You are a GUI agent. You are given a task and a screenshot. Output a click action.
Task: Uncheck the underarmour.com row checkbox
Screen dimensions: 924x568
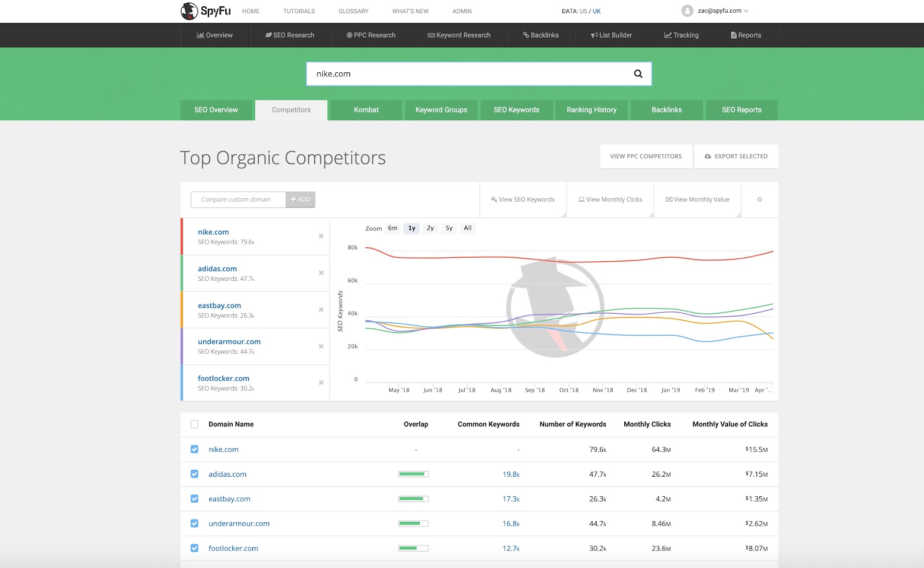(195, 524)
